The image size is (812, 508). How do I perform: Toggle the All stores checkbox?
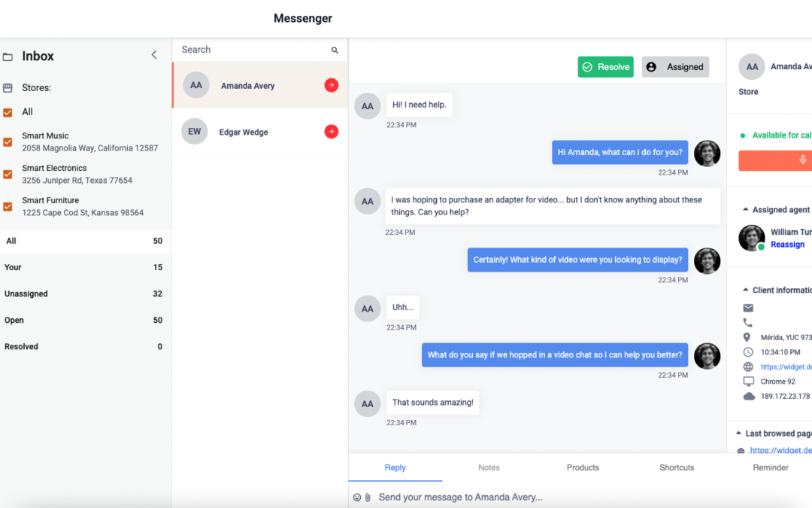[7, 111]
